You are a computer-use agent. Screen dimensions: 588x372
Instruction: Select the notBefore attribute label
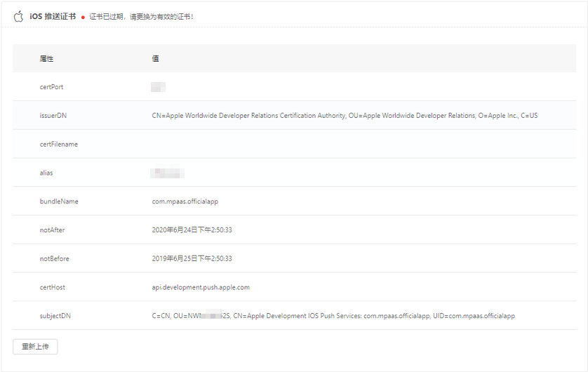point(54,259)
